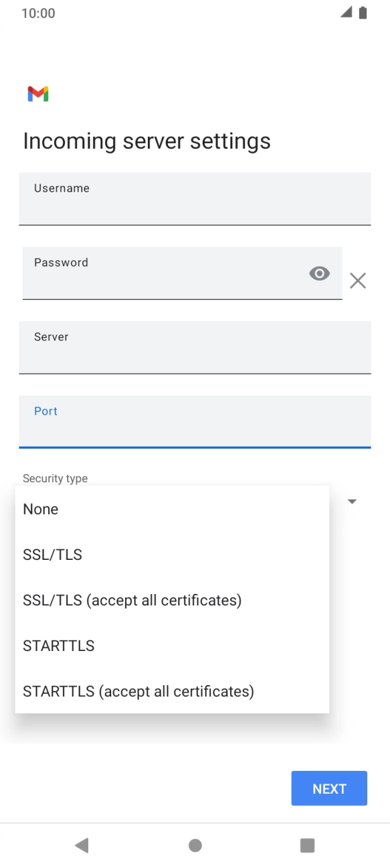This screenshot has width=390, height=868.
Task: Collapse the Security type dropdown arrow
Action: click(x=352, y=501)
